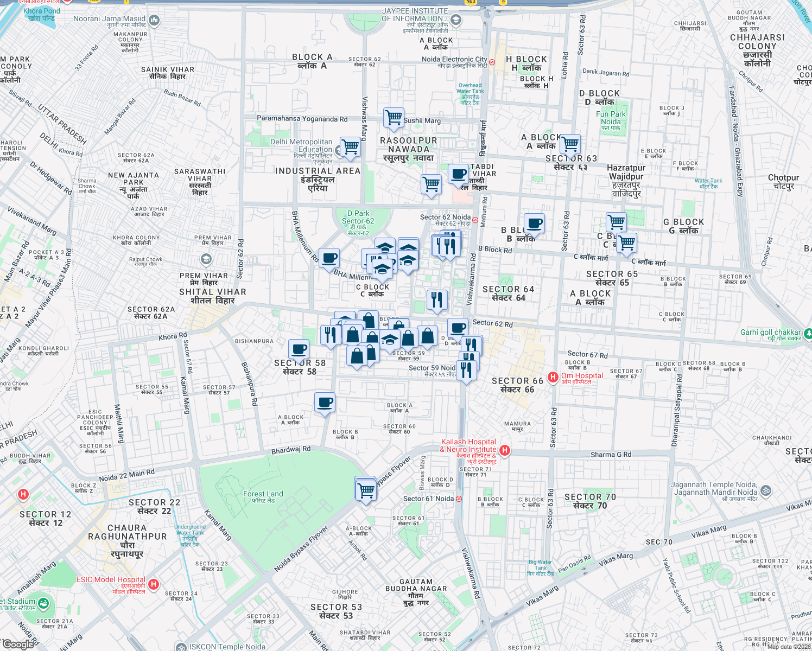
Task: Click the ISKCON Temple Noida marker
Action: click(x=181, y=646)
